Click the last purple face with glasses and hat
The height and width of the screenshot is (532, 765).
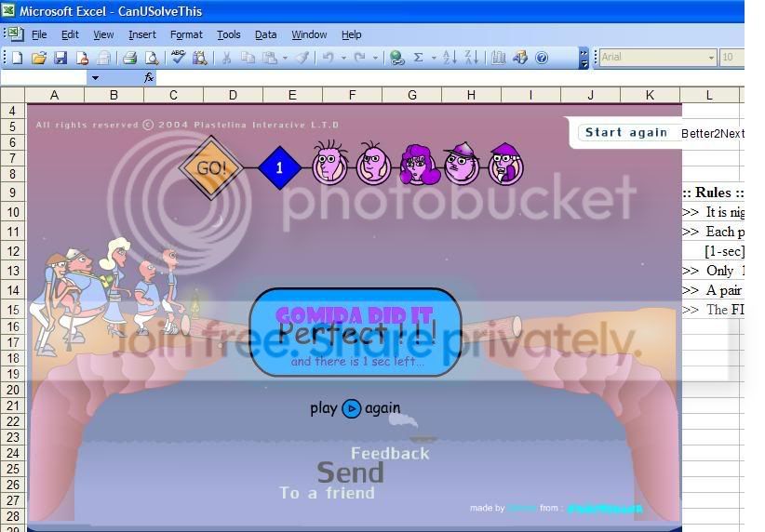point(505,164)
